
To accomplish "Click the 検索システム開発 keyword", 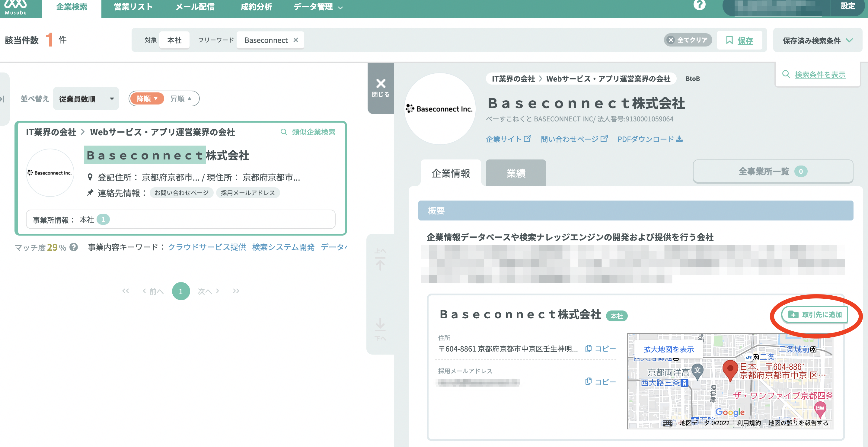I will click(283, 247).
